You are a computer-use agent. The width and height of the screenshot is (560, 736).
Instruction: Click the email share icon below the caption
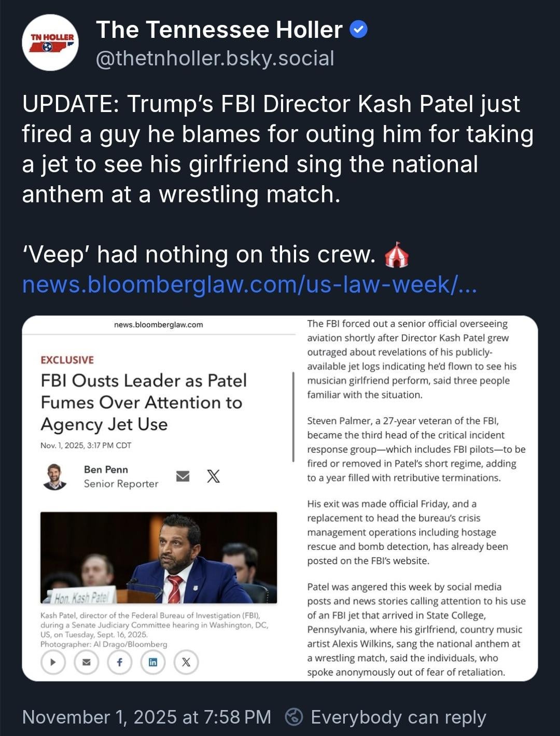(87, 662)
